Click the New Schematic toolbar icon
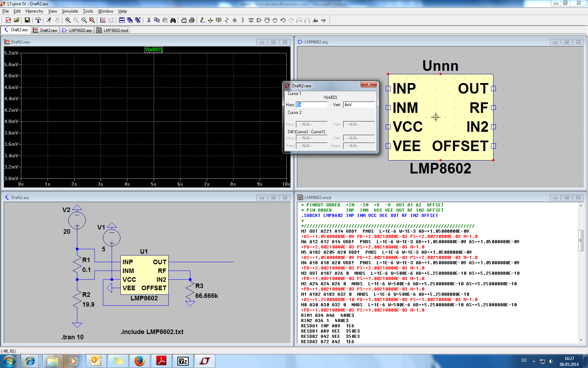The width and height of the screenshot is (588, 368). tap(8, 20)
